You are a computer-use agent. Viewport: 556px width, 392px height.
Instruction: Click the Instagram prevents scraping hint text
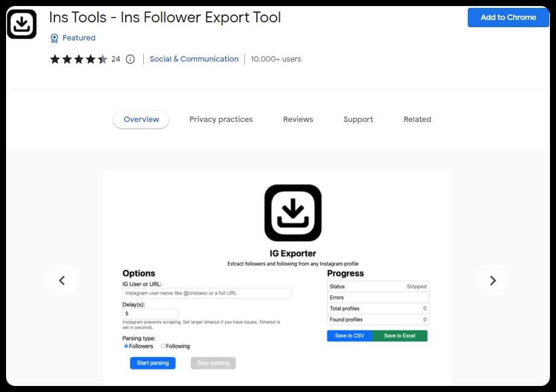[201, 325]
